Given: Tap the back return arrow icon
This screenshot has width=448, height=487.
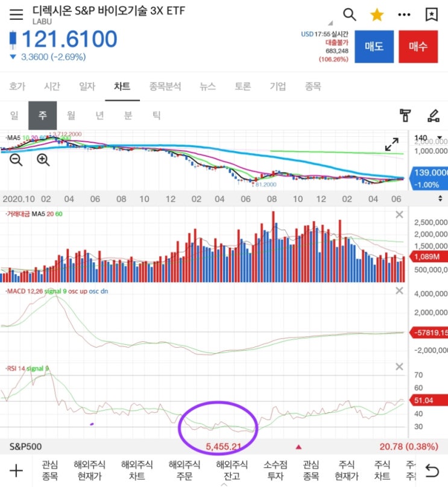Looking at the screenshot, I should (432, 471).
